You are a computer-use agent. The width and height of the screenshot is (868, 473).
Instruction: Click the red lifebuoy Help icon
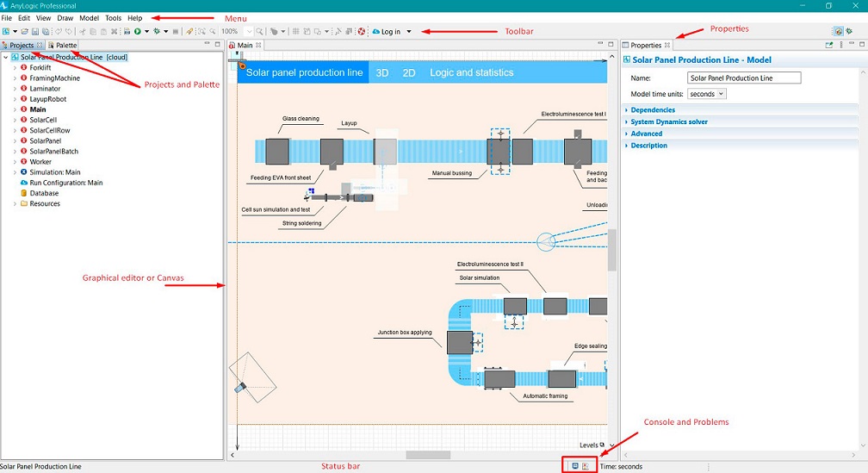[363, 32]
